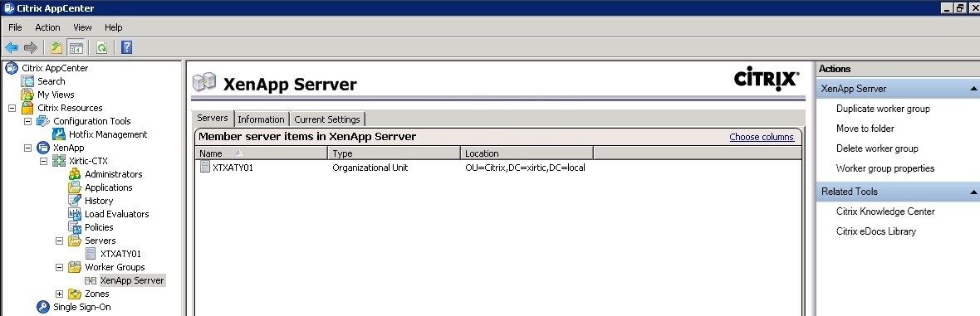Collapse the XenApp Serrver actions section
Image resolution: width=980 pixels, height=316 pixels.
pyautogui.click(x=973, y=89)
